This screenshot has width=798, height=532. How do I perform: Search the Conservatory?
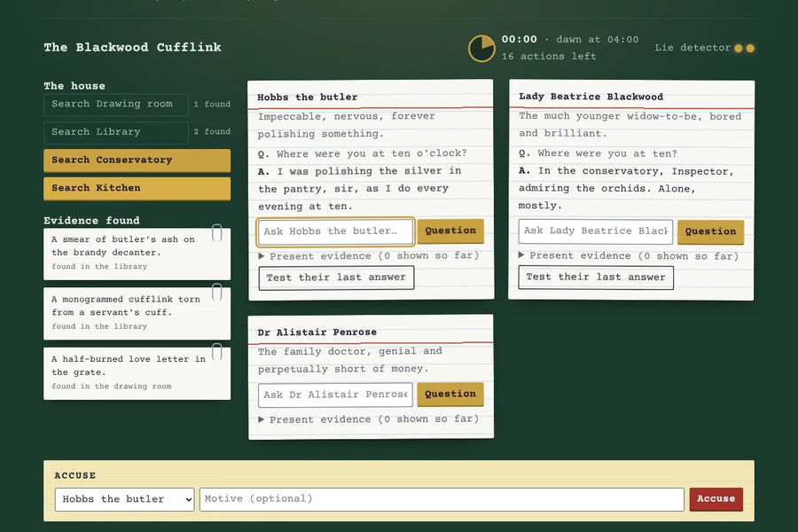(x=137, y=160)
